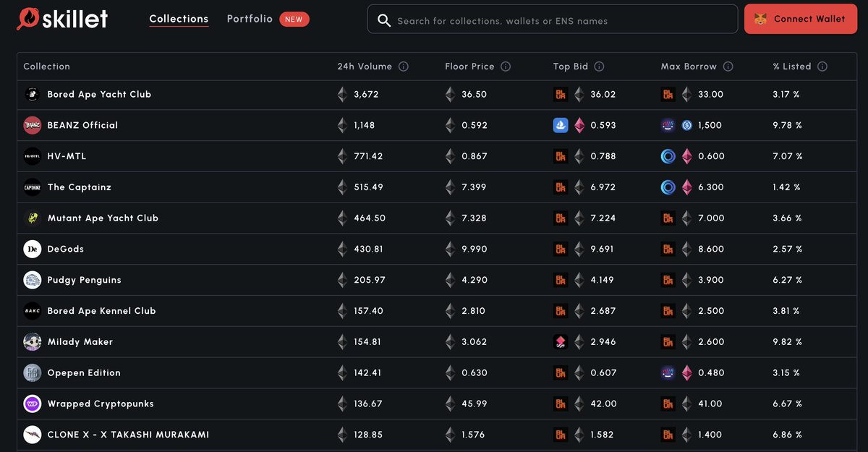Viewport: 868px width, 452px height.
Task: Open DeGods collection
Action: click(x=65, y=249)
